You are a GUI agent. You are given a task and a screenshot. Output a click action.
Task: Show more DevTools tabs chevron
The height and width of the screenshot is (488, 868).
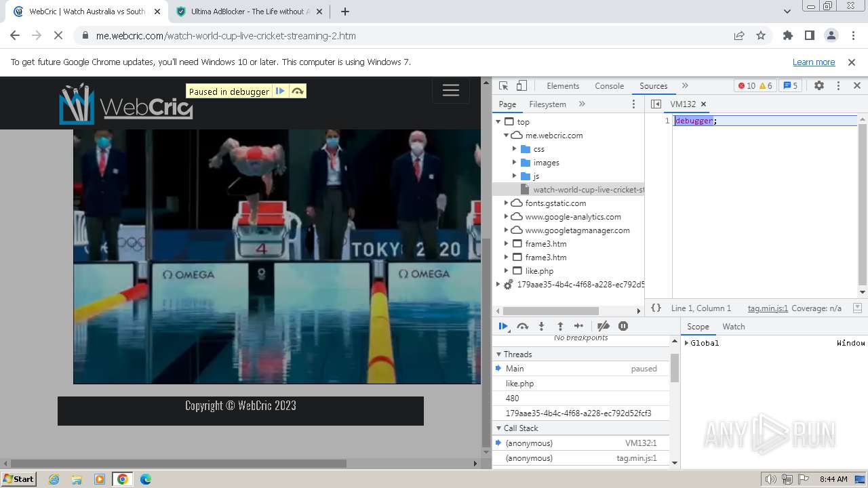(685, 86)
